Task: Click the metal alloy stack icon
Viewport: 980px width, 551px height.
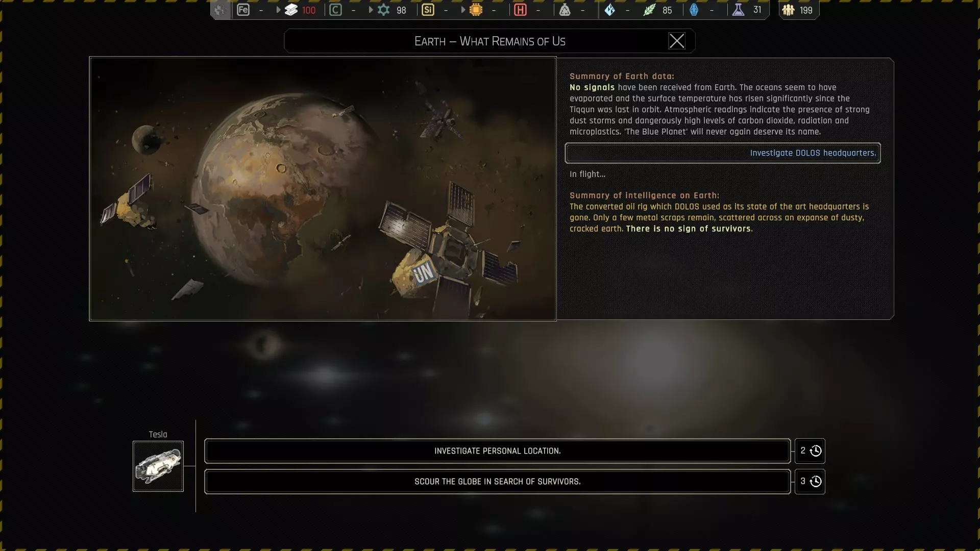Action: click(x=291, y=10)
